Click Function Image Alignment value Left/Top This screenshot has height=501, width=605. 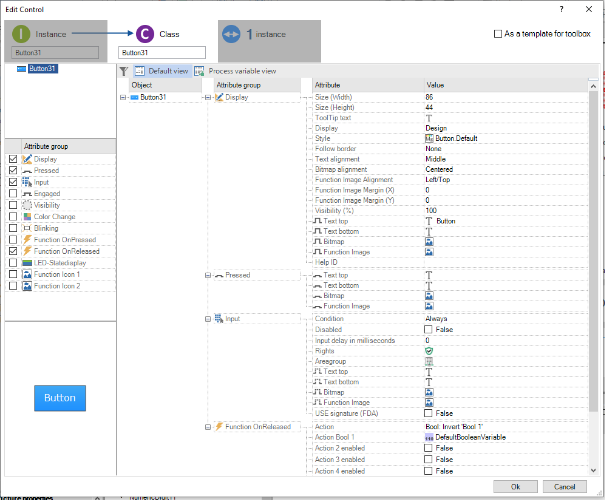coord(438,180)
